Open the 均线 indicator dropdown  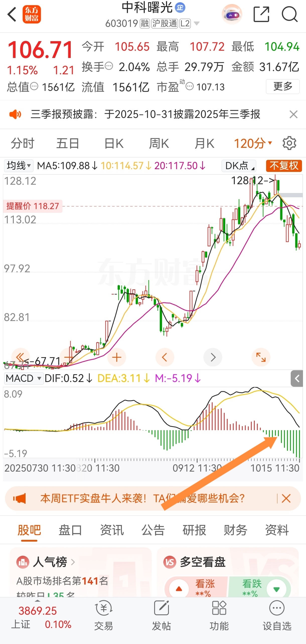(x=19, y=166)
